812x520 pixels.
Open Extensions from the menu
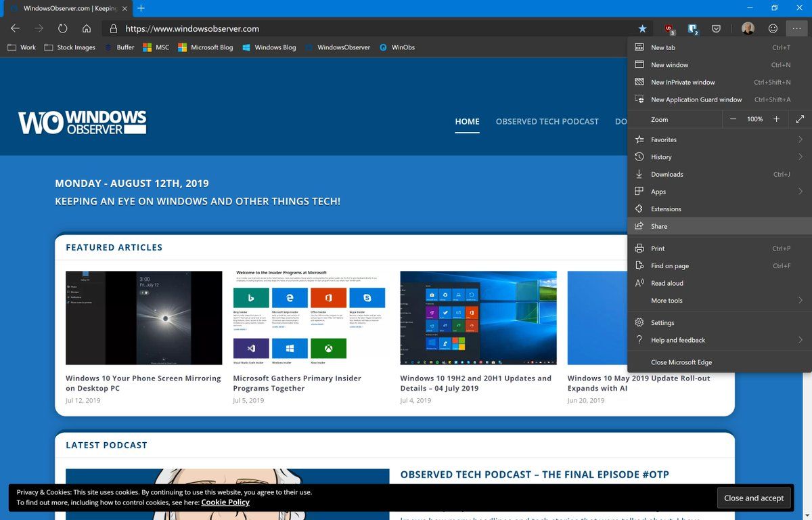pyautogui.click(x=719, y=209)
